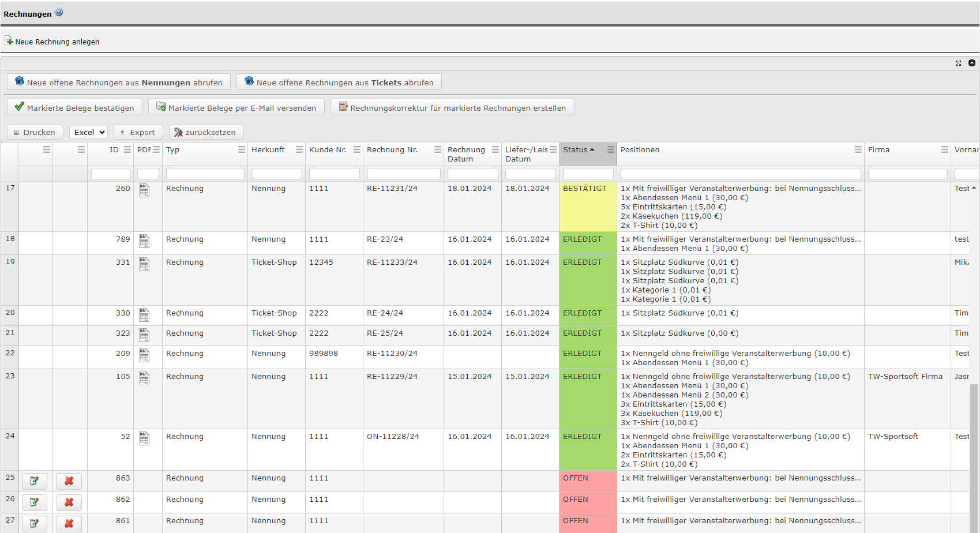Screen dimensions: 980x533
Task: Open column menu of Rechnung Datum column
Action: tap(495, 149)
